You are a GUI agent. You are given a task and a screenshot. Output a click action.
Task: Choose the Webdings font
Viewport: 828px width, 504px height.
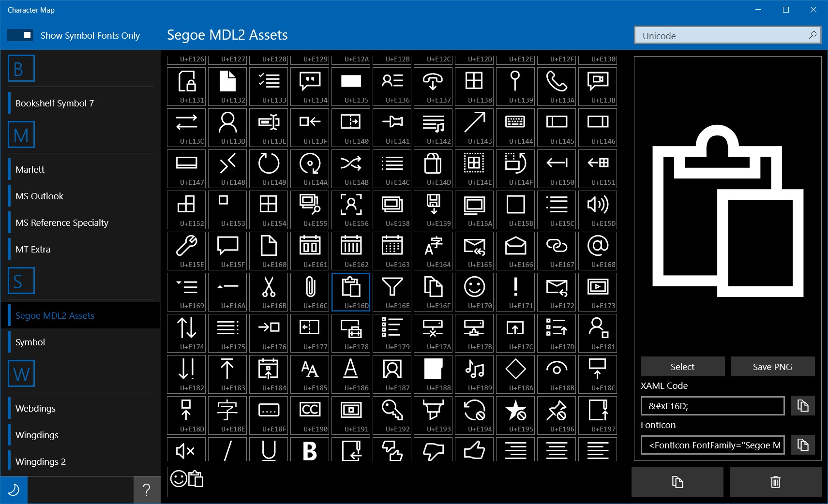(x=81, y=408)
